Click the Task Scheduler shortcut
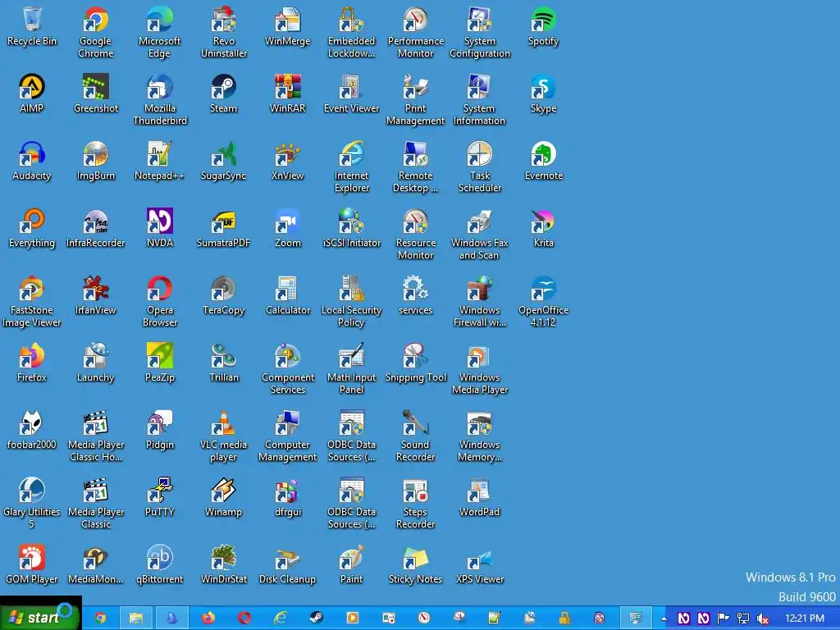This screenshot has width=840, height=630. 479,167
